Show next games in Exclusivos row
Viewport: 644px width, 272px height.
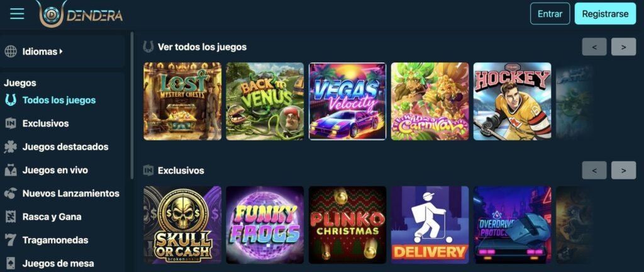click(623, 170)
